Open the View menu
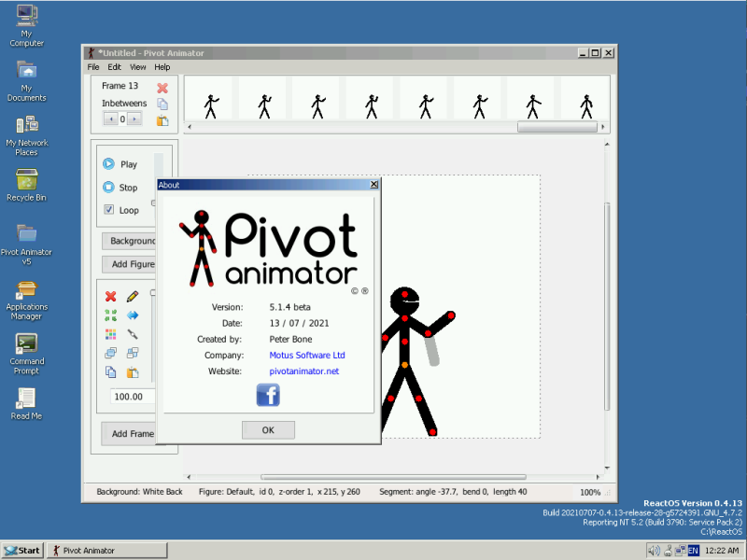 pos(137,67)
